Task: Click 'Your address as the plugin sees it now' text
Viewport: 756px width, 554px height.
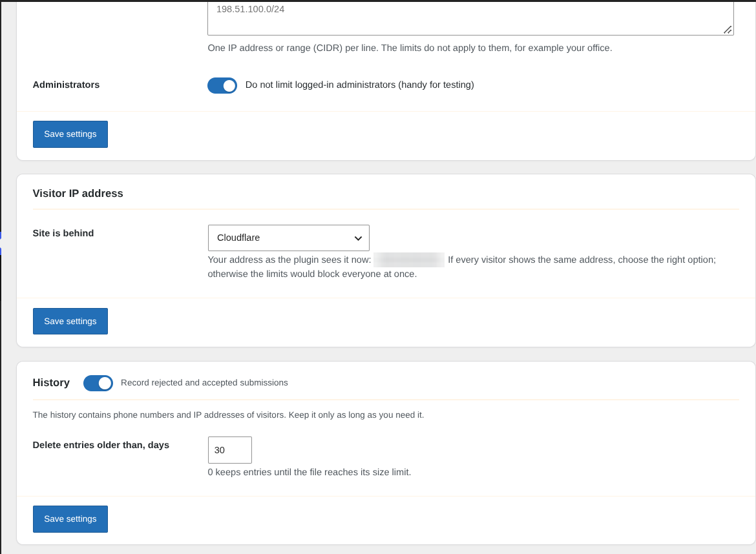Action: pos(289,260)
